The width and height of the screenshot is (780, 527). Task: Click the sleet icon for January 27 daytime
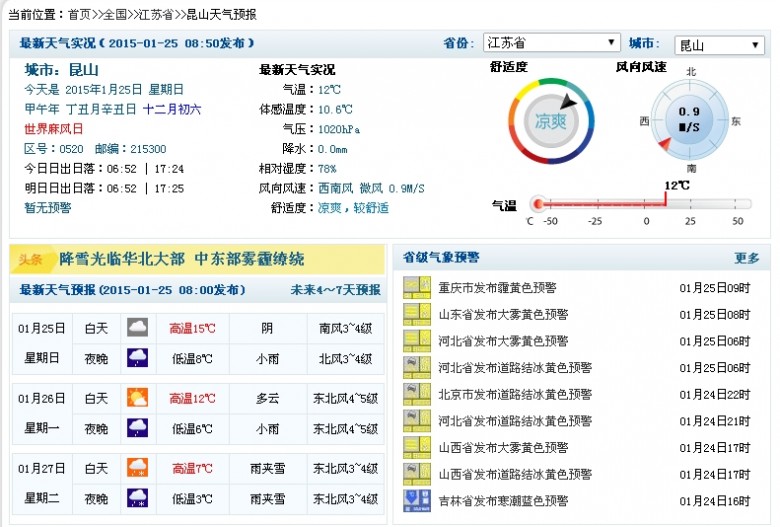coord(137,468)
